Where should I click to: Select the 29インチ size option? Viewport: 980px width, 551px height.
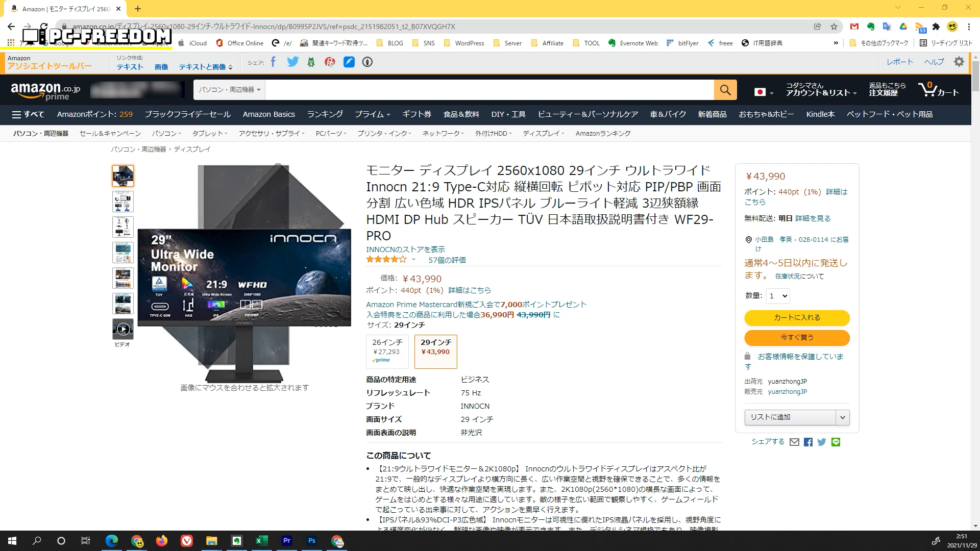pos(435,351)
